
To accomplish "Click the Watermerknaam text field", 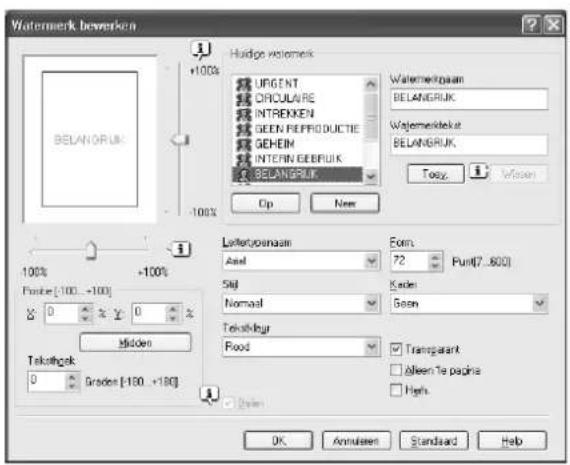I will pyautogui.click(x=469, y=99).
